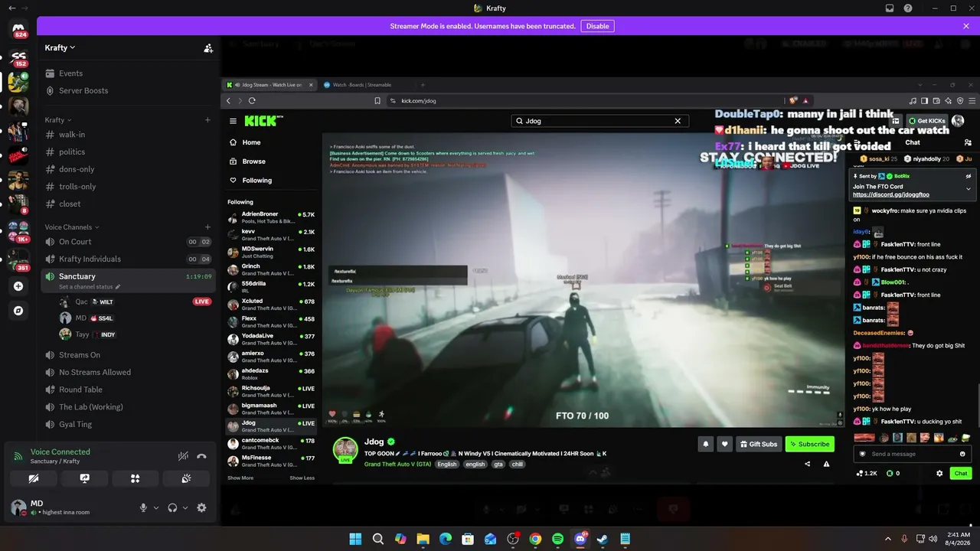This screenshot has width=980, height=551.
Task: Add a server with the plus icon
Action: point(18,286)
